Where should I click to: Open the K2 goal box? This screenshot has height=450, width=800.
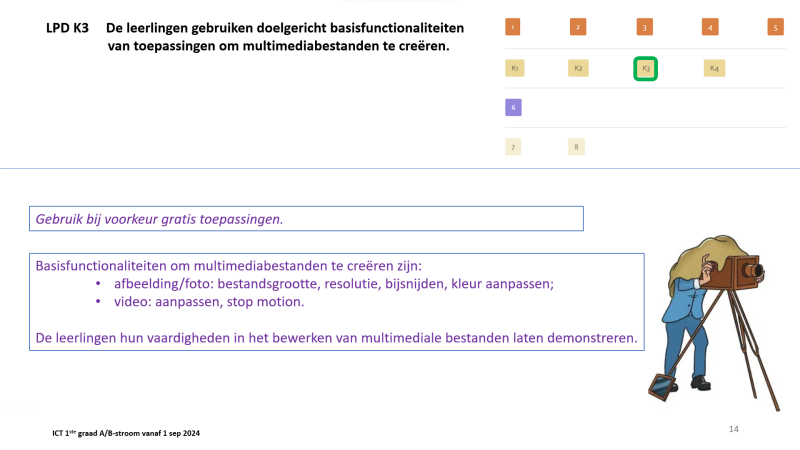(578, 68)
